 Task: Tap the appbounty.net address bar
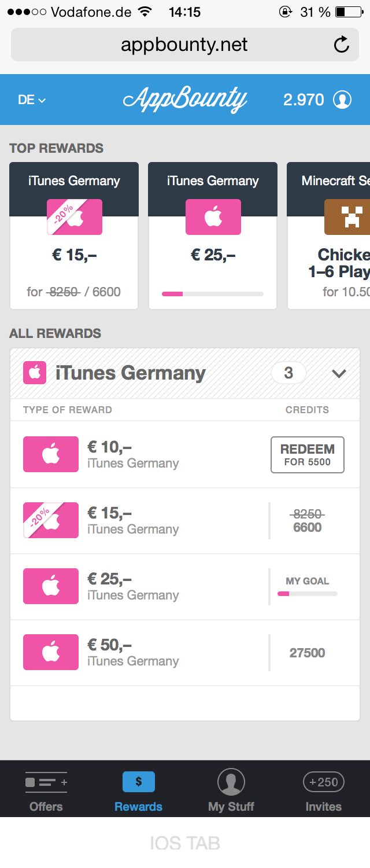[184, 45]
